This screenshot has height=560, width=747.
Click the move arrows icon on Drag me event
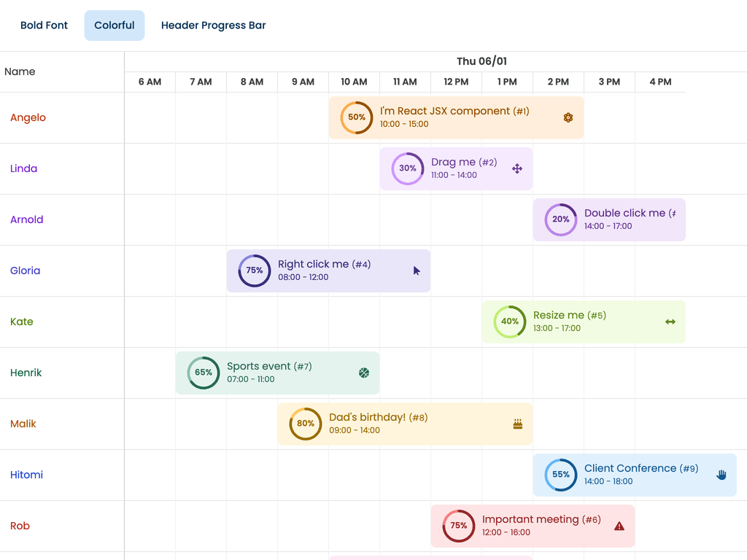517,168
